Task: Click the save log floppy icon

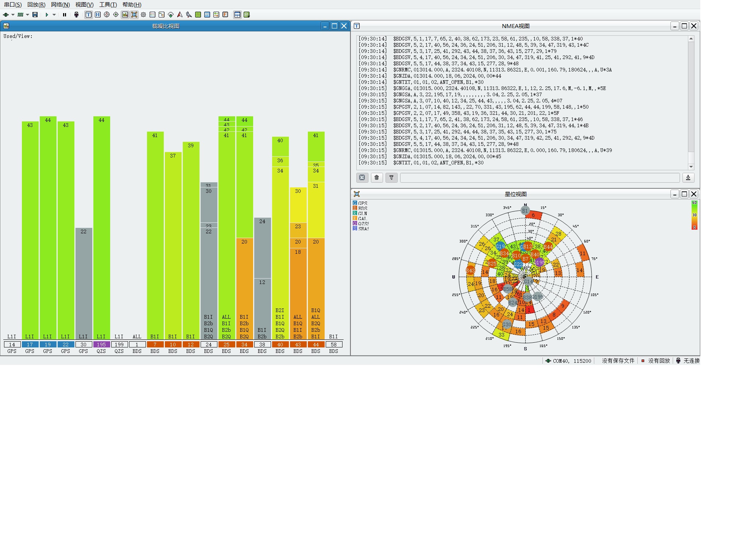Action: click(35, 15)
